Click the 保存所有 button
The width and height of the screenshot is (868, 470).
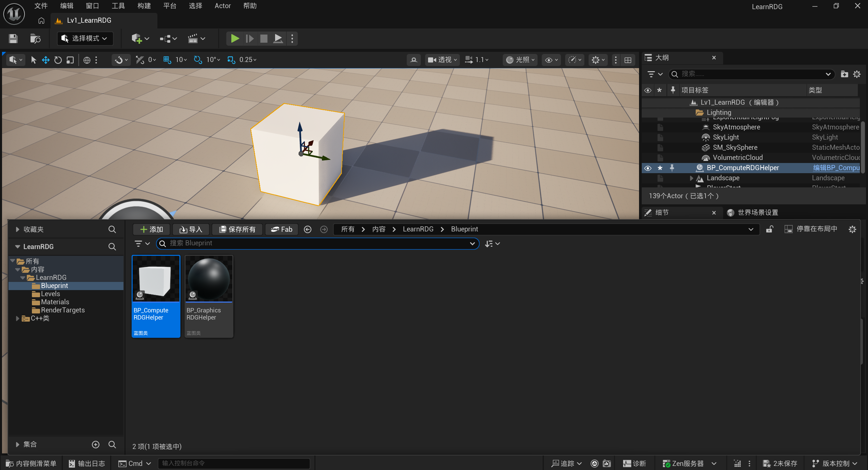237,229
